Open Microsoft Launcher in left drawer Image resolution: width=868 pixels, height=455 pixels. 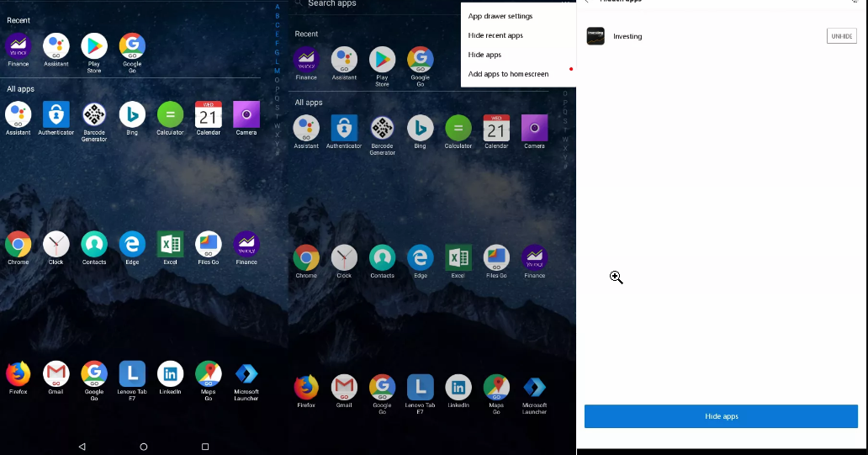(x=246, y=373)
